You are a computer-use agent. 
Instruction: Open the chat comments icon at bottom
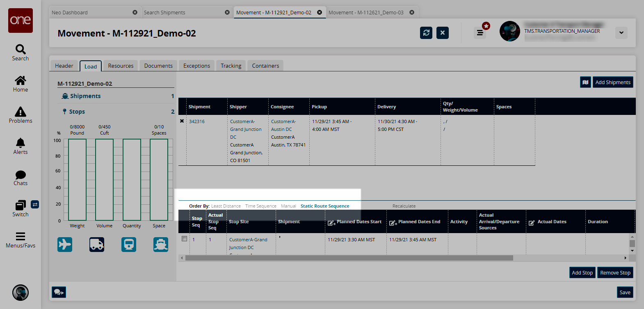click(59, 292)
